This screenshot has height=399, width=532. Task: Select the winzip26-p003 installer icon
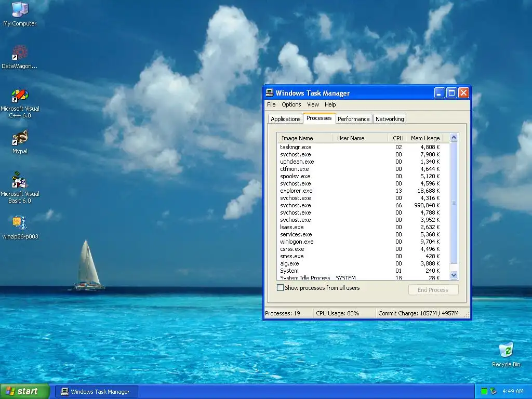pos(20,228)
